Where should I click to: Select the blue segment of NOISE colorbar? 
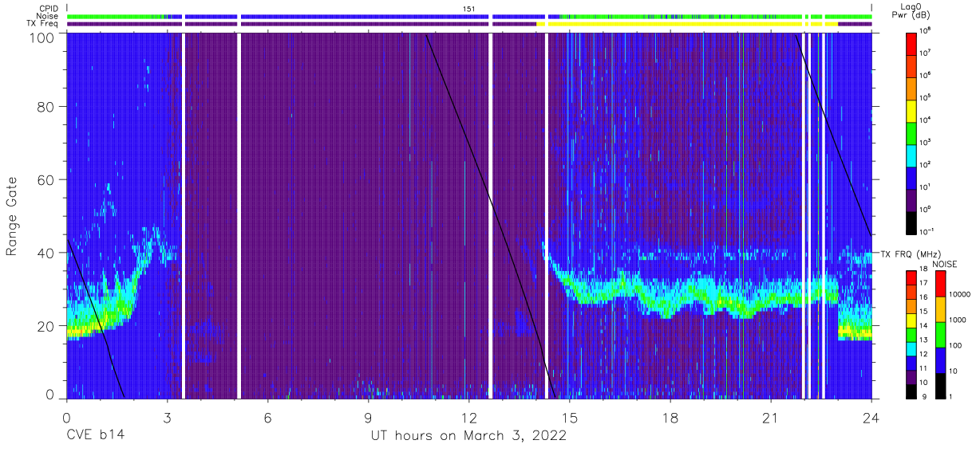click(x=939, y=359)
